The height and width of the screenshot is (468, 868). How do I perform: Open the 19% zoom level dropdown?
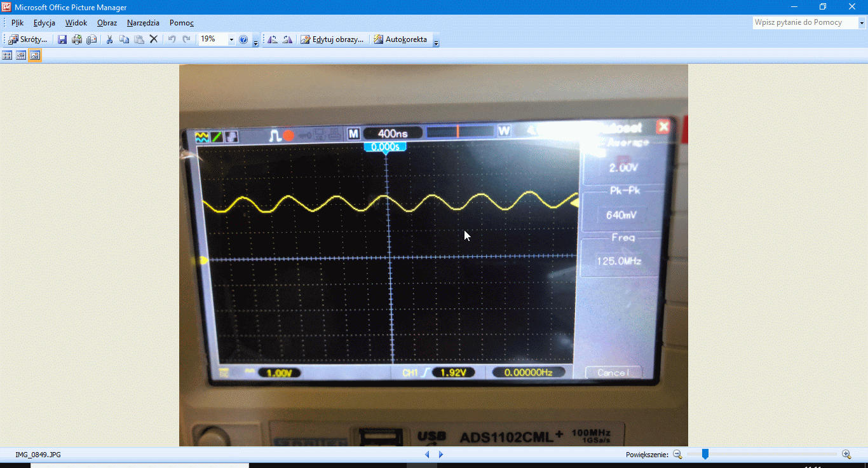click(231, 39)
